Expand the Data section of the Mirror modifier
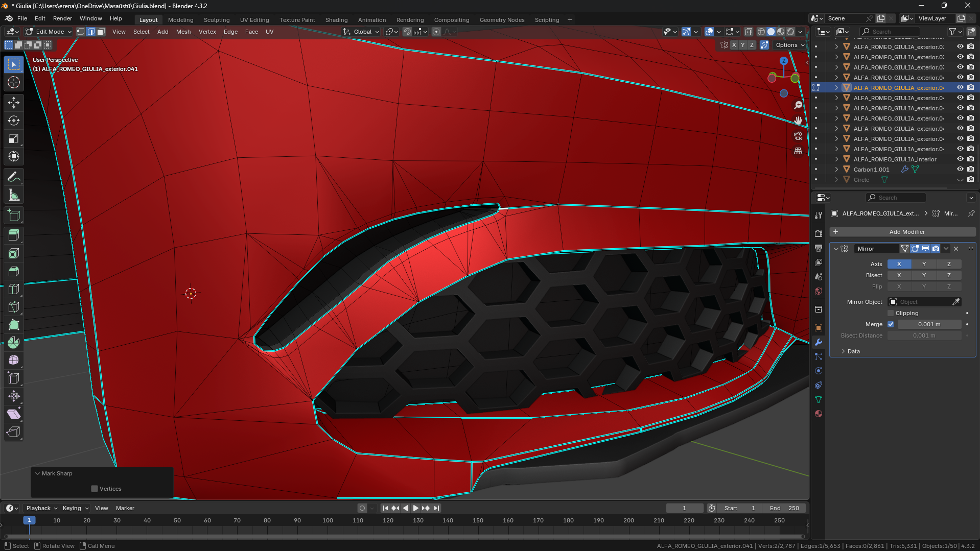The image size is (980, 551). click(850, 351)
